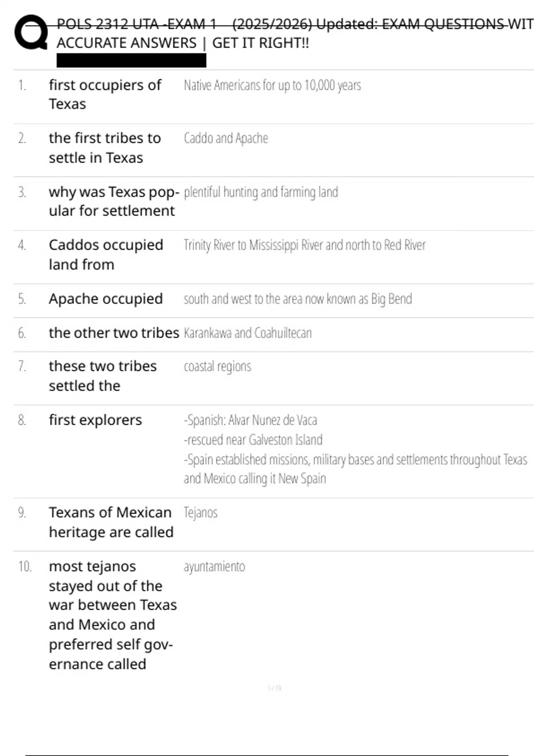
Task: Click the answer 'Native Americans for up to 10,000 years'
Action: click(272, 85)
